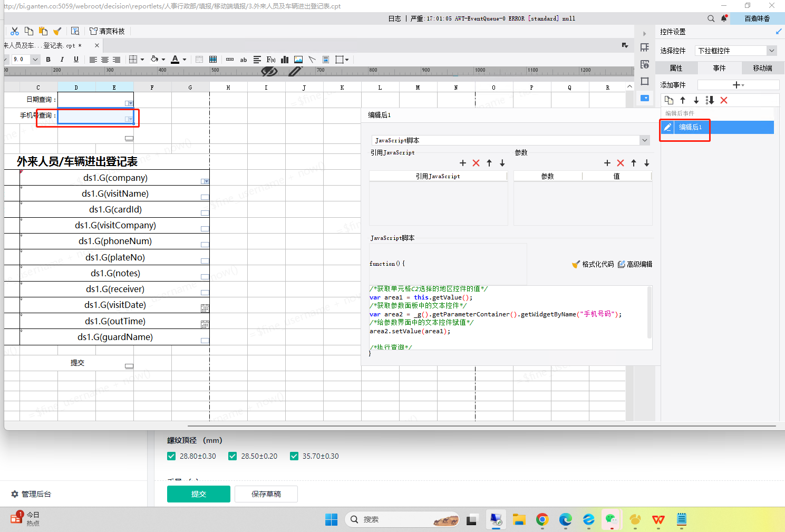Expand the font color dropdown arrow

click(185, 60)
